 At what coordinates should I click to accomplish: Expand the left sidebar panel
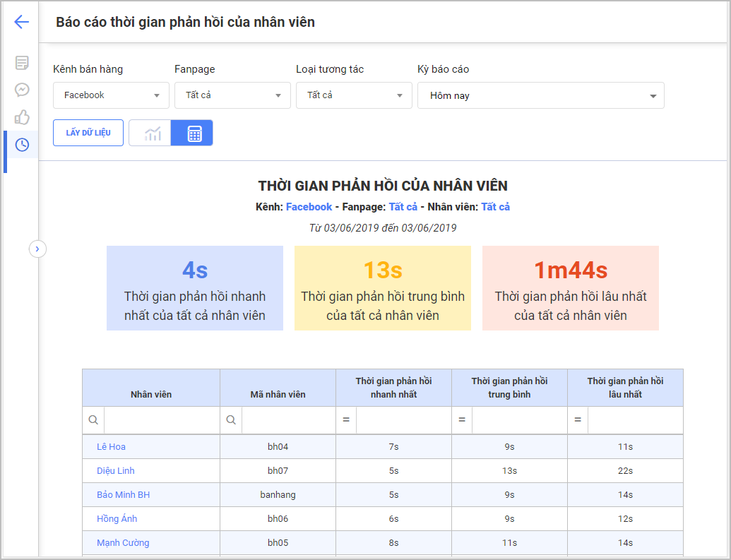click(37, 249)
